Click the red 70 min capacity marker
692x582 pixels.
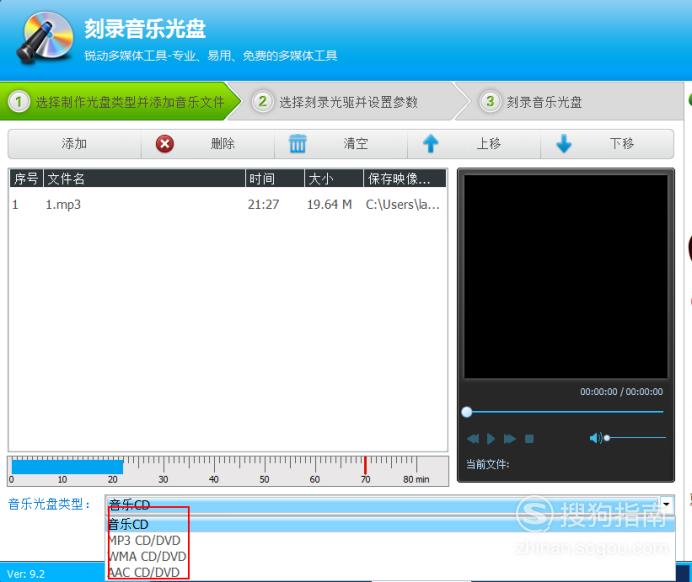click(365, 466)
